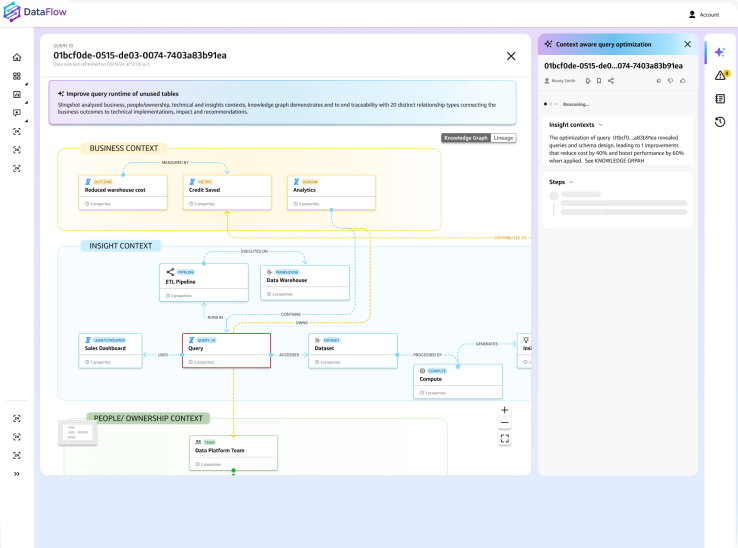This screenshot has height=548, width=738.
Task: Fit graph to screen
Action: click(505, 439)
